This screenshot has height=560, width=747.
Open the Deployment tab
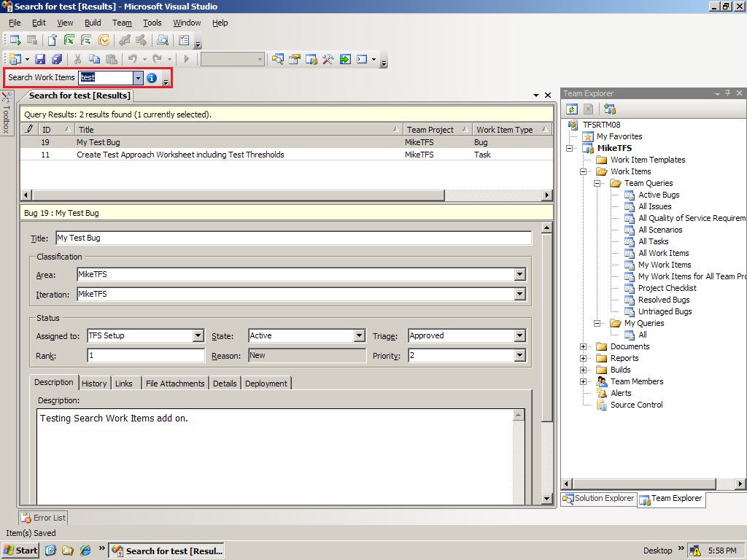pyautogui.click(x=266, y=384)
